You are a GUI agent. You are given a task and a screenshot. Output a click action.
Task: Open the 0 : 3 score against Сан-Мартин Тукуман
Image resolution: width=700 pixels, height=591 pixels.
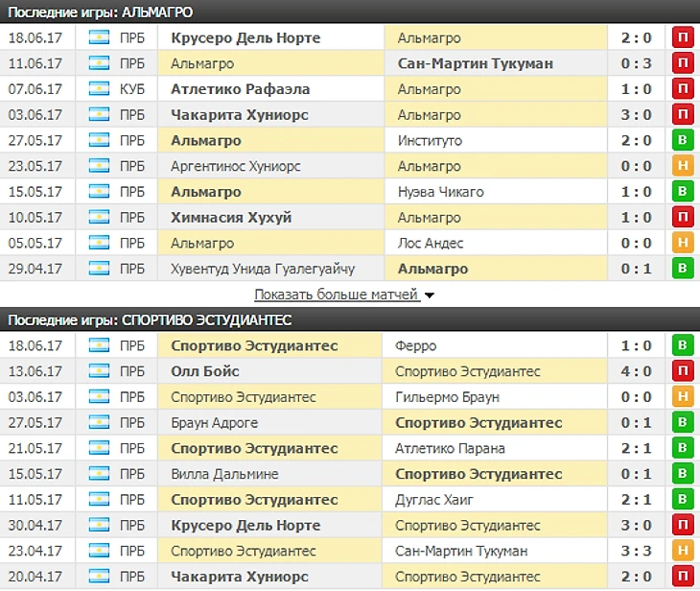click(x=637, y=64)
